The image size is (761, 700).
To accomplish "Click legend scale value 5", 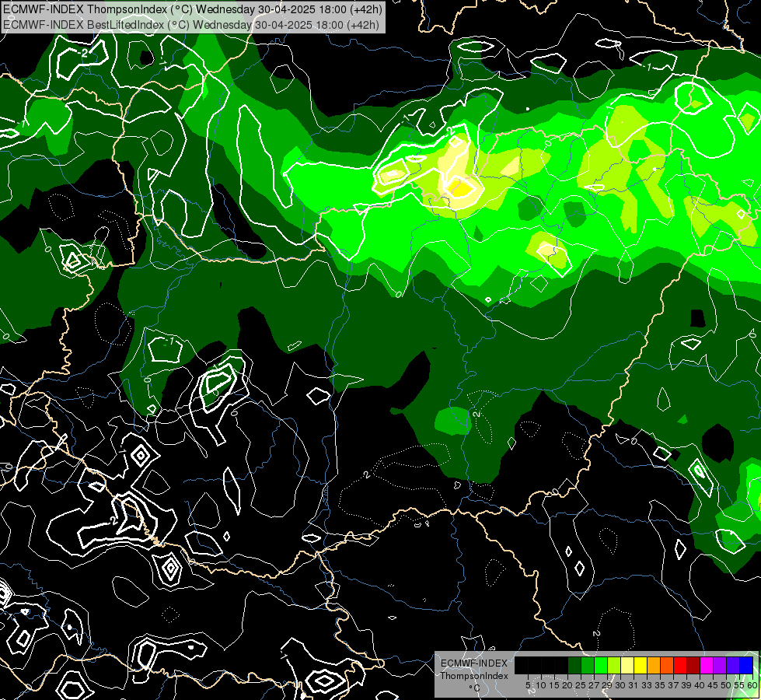I will (x=528, y=685).
